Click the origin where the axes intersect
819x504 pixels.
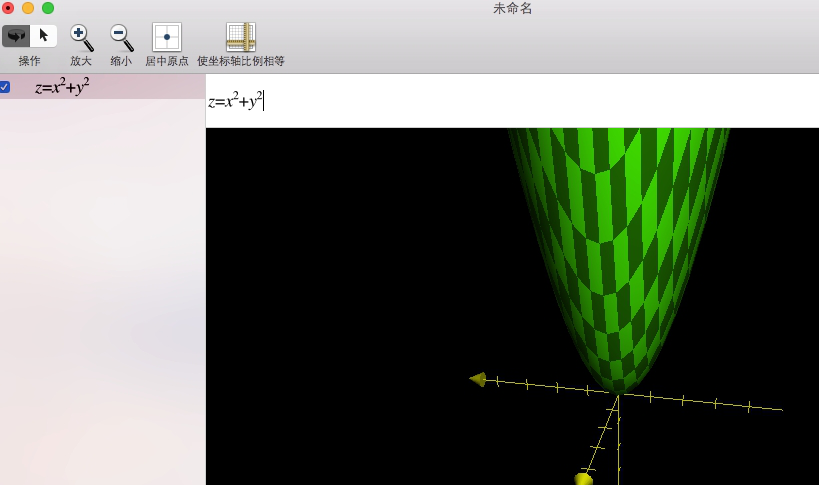[x=618, y=395]
